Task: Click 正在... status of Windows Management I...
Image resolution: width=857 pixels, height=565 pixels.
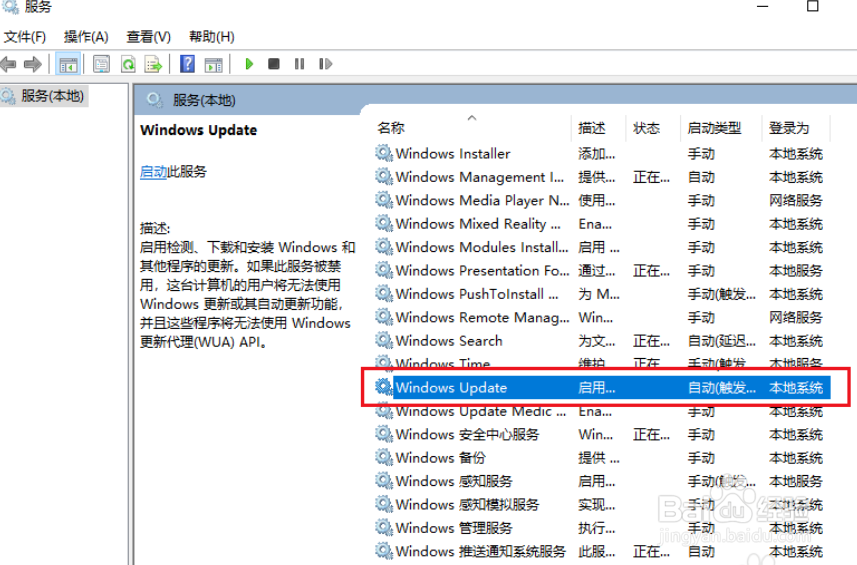Action: point(651,178)
